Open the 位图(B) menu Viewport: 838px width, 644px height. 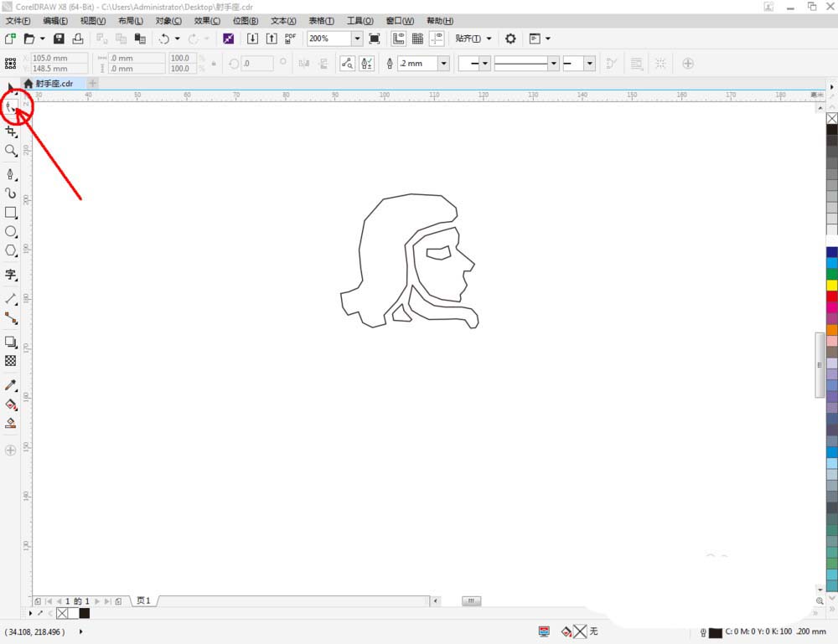point(246,21)
